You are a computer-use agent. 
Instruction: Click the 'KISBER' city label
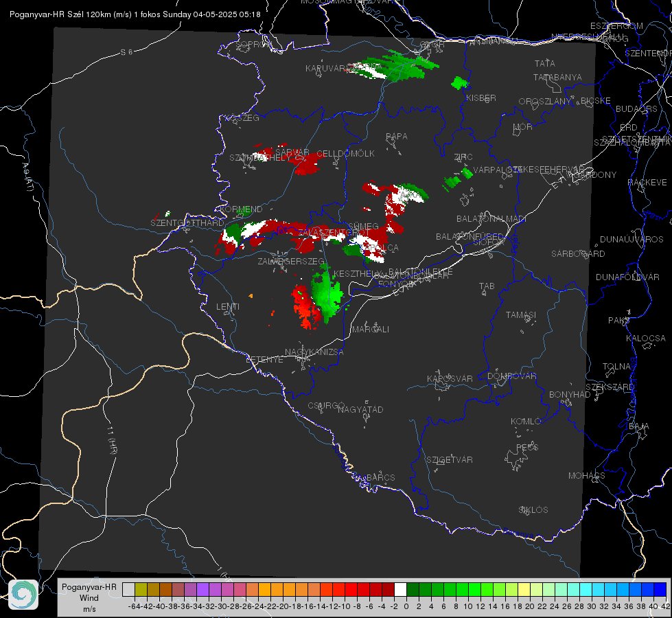481,98
